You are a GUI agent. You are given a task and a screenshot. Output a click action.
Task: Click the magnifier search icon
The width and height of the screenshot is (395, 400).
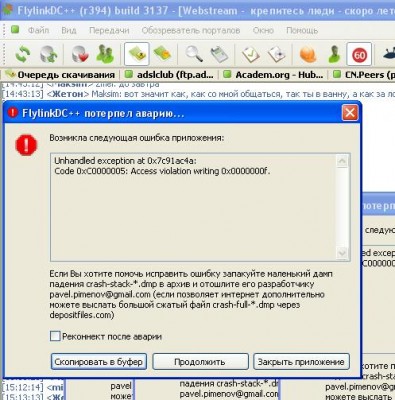click(194, 54)
